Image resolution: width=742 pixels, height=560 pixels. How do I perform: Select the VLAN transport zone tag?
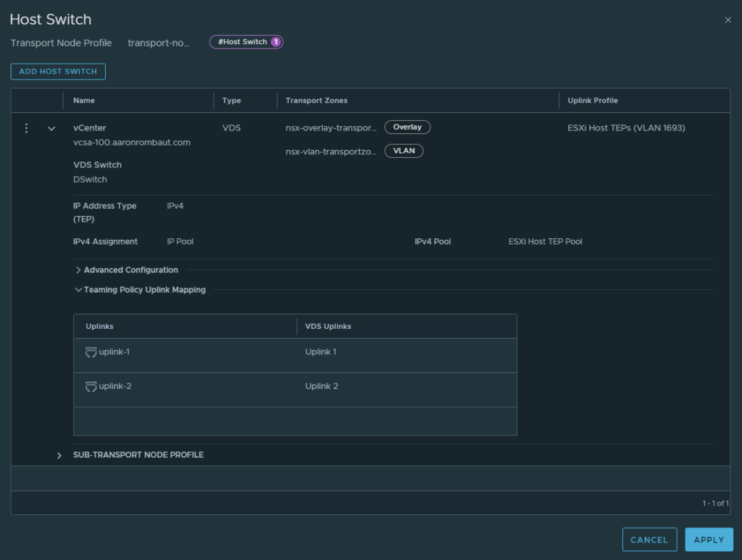(404, 151)
